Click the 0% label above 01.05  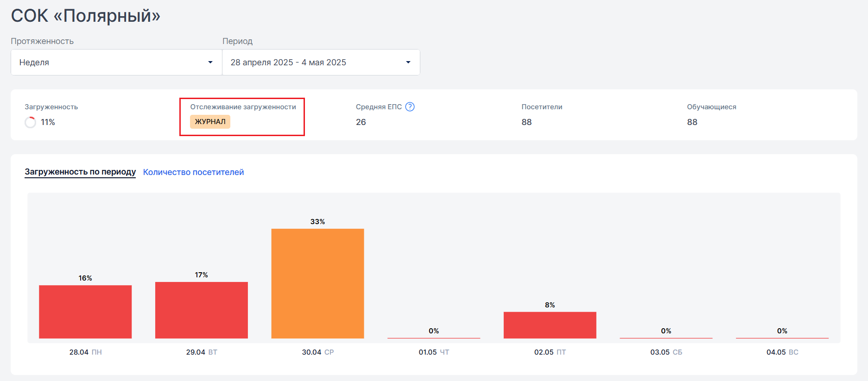pyautogui.click(x=434, y=331)
